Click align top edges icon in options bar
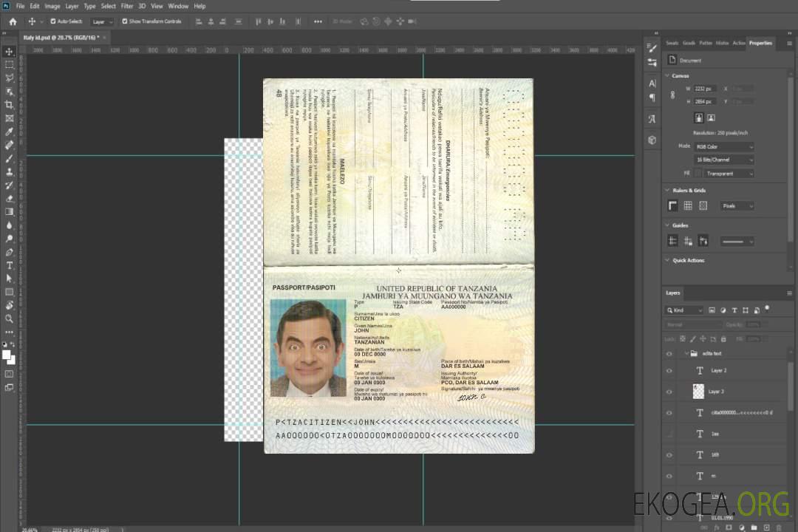Screen dimensions: 798x532 pos(258,21)
